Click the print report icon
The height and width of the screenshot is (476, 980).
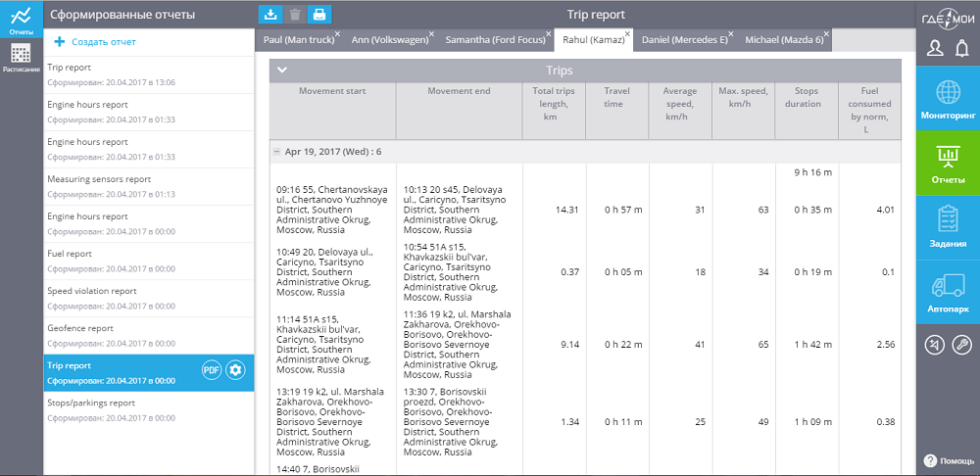319,14
